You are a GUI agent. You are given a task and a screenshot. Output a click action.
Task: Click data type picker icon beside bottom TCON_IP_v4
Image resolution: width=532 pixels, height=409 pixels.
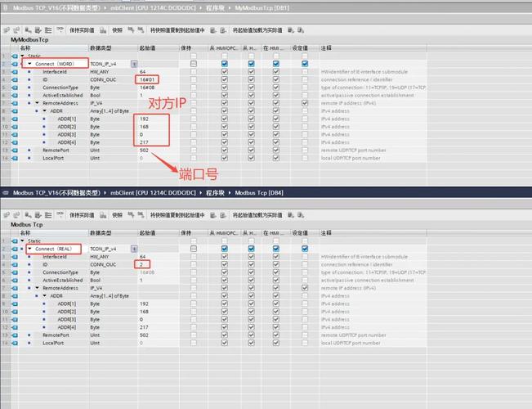pyautogui.click(x=133, y=249)
